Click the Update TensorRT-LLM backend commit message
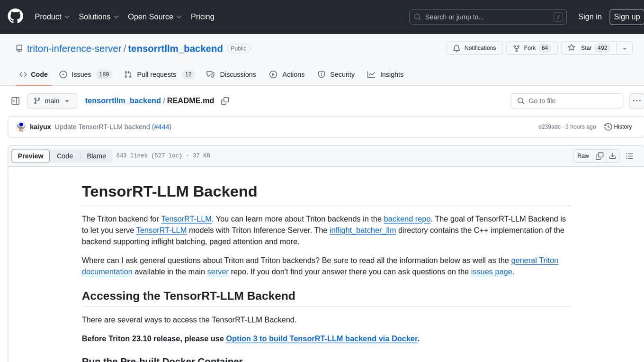Image resolution: width=644 pixels, height=362 pixels. [x=102, y=127]
